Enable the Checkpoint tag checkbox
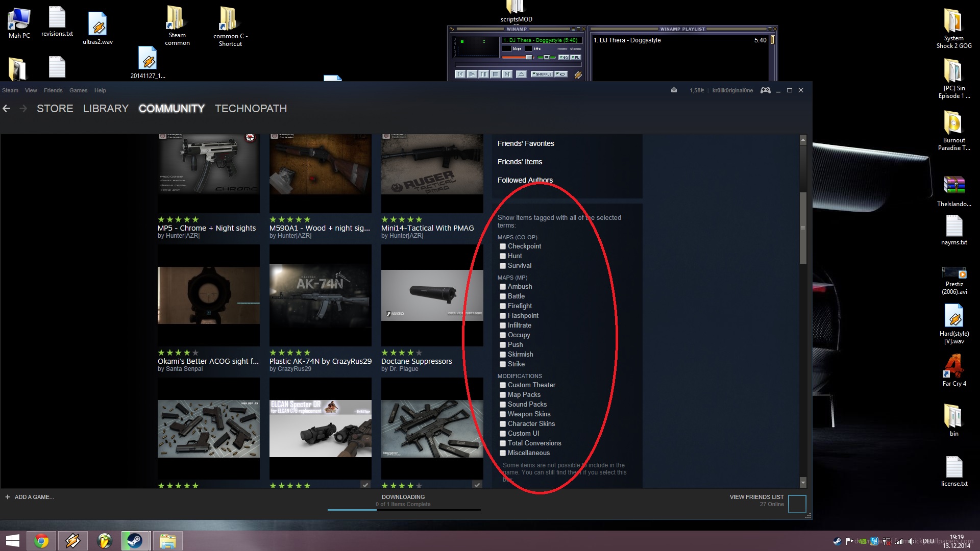This screenshot has width=980, height=551. point(503,246)
